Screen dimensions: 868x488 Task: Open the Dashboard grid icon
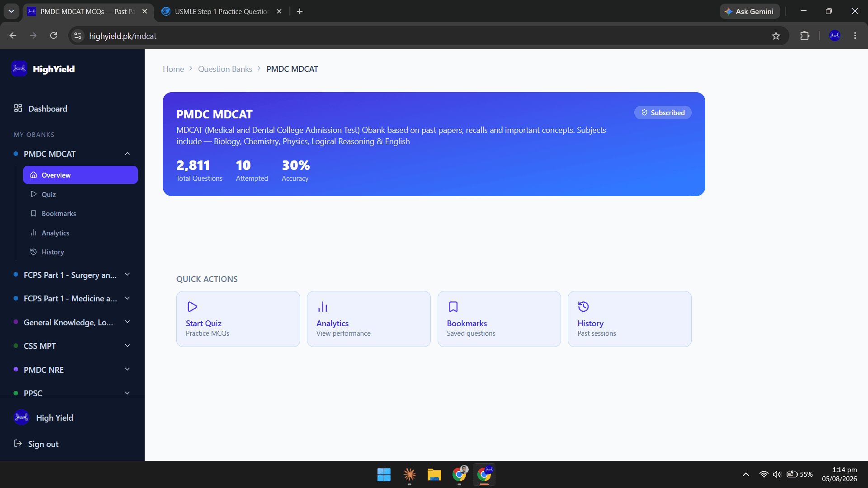[18, 108]
